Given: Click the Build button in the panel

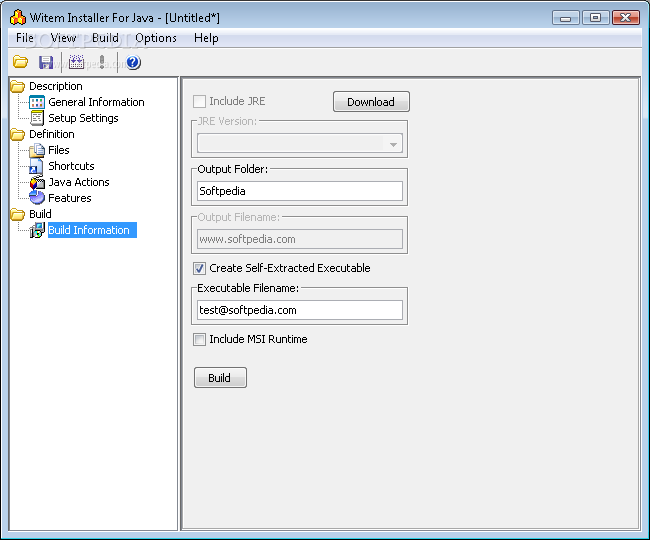Looking at the screenshot, I should pyautogui.click(x=220, y=378).
